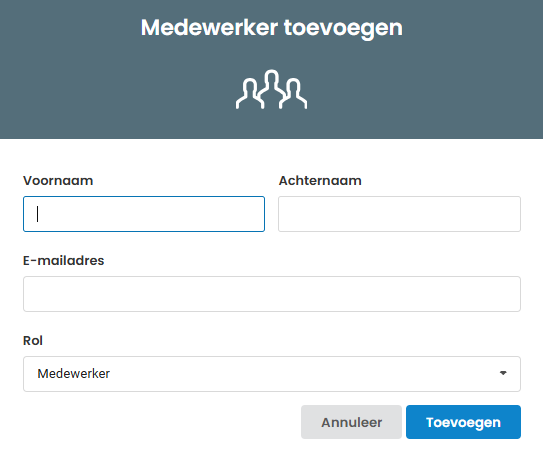Viewport: 543px width, 460px height.
Task: Click into the Achternaam text field
Action: point(399,214)
